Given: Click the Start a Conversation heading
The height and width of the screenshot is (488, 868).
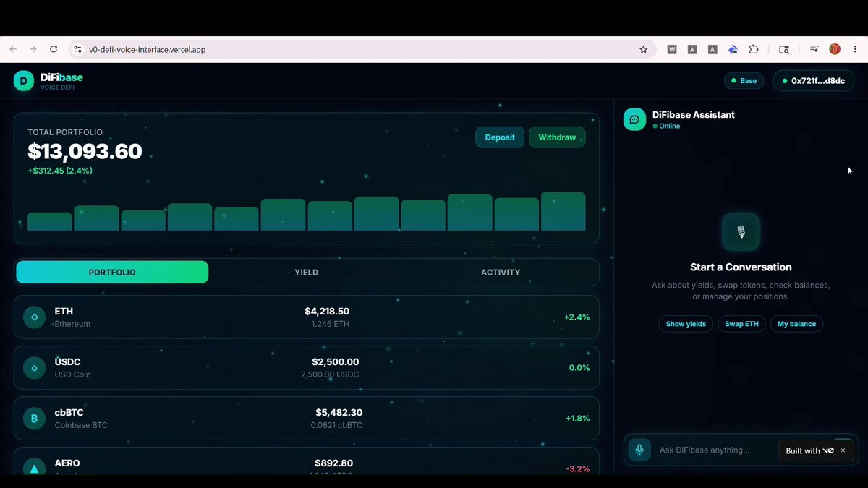Looking at the screenshot, I should 741,267.
